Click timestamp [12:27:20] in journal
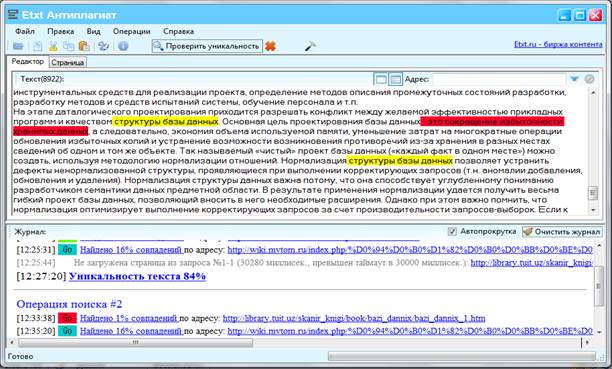Image resolution: width=612 pixels, height=369 pixels. point(41,276)
